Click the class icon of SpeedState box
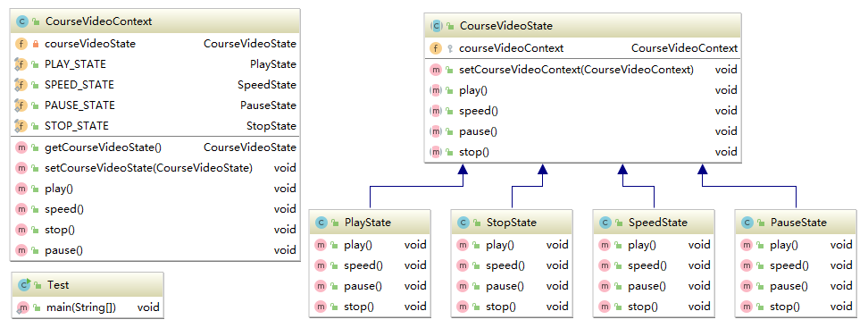 (x=605, y=223)
